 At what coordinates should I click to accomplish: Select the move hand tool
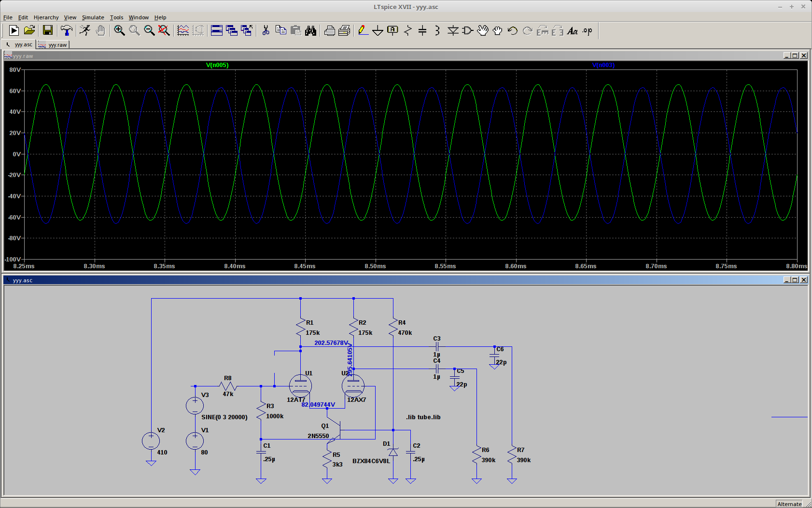click(482, 30)
